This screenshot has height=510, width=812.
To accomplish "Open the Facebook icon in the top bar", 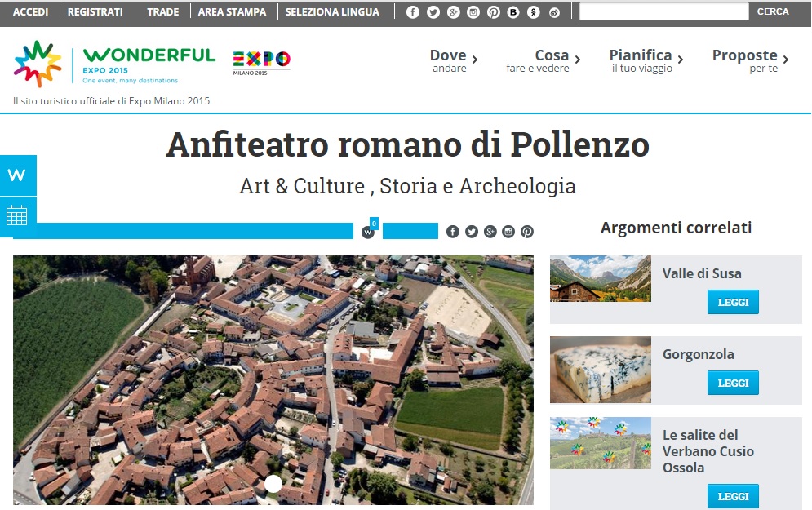I will (x=413, y=12).
